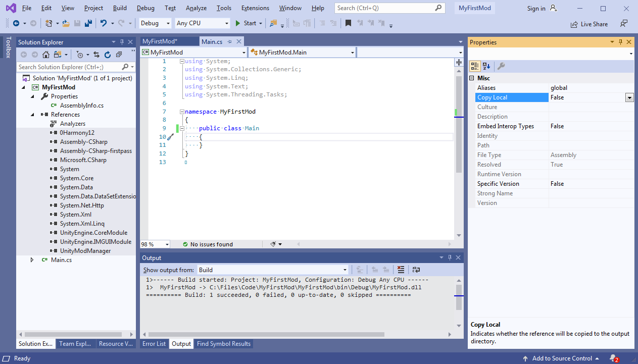Click the Undo toolbar icon

[x=104, y=23]
